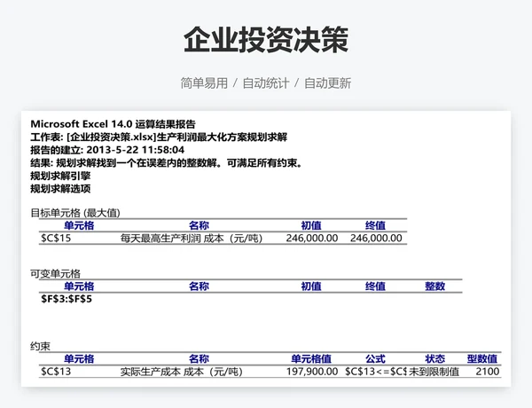Select the value 197,900.00
This screenshot has width=532, height=408.
click(312, 372)
